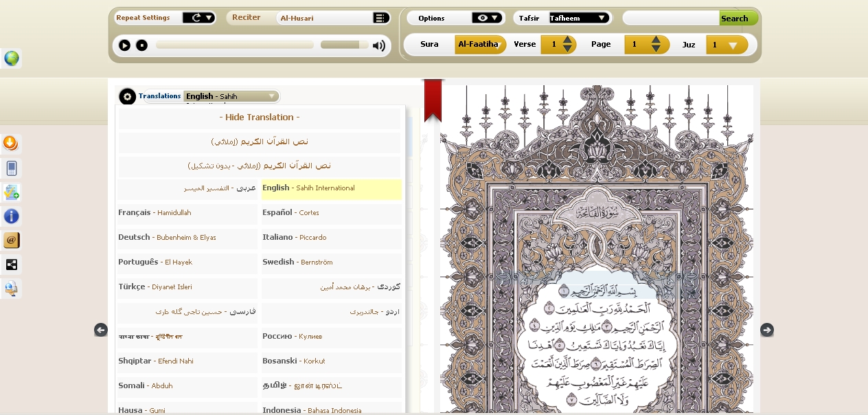Image resolution: width=868 pixels, height=415 pixels.
Task: Select Tamil translation option
Action: (x=331, y=386)
